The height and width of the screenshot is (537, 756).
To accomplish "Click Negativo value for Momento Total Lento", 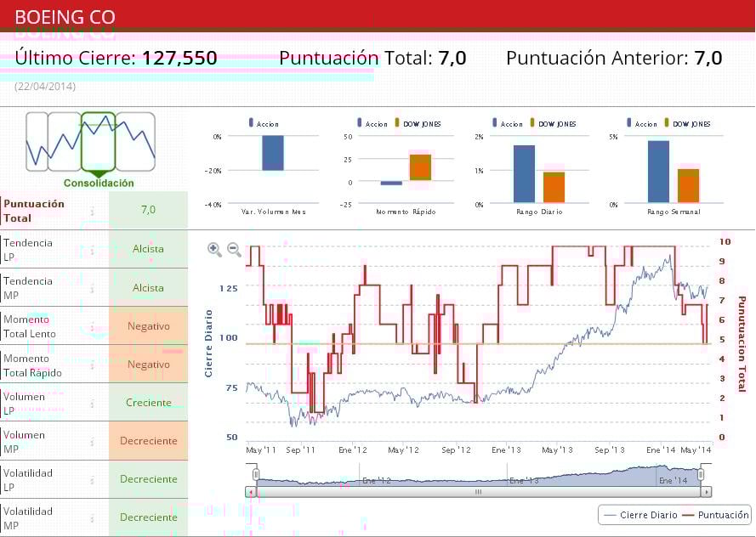I will tap(149, 326).
